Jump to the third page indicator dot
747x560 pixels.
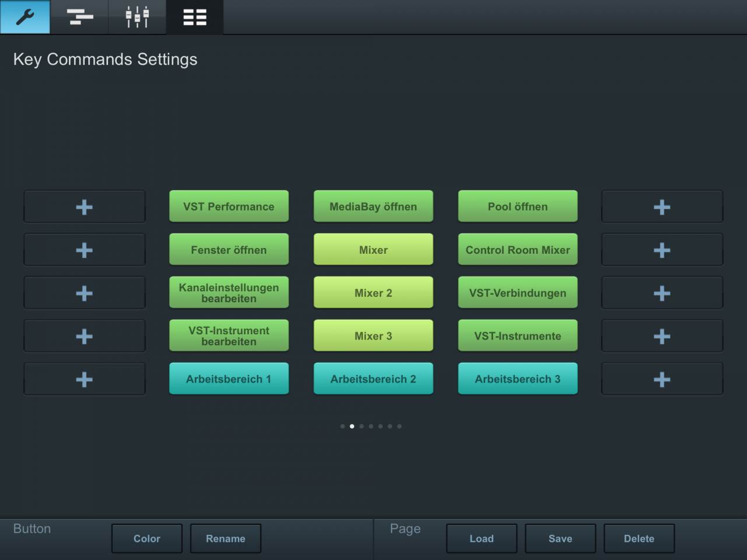pyautogui.click(x=361, y=426)
